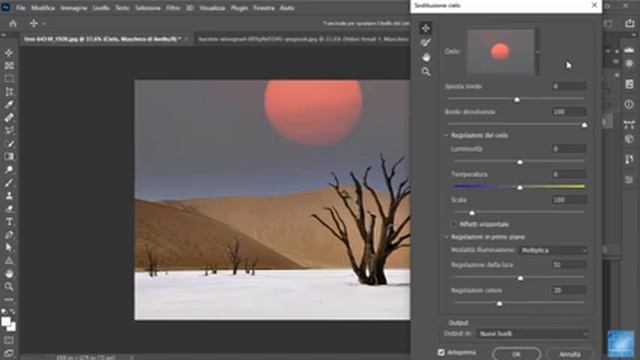The image size is (640, 360).
Task: Select the Hand tool in the left toolbar
Action: coord(9,273)
